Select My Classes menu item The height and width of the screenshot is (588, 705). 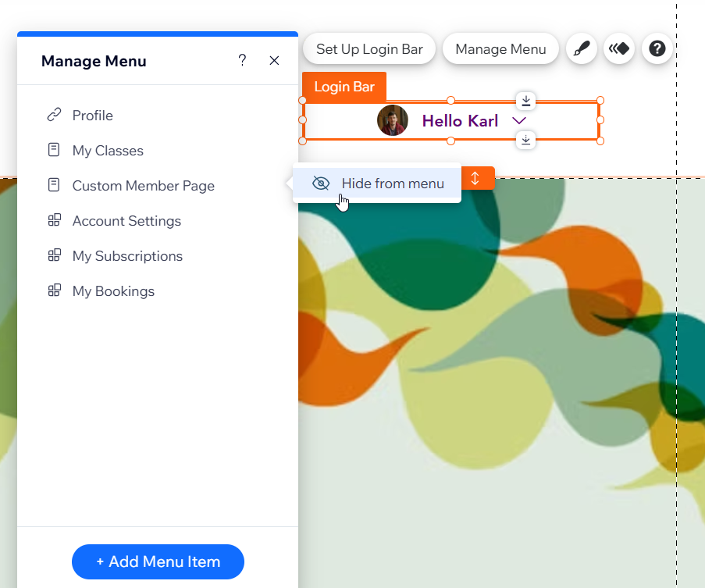coord(108,151)
